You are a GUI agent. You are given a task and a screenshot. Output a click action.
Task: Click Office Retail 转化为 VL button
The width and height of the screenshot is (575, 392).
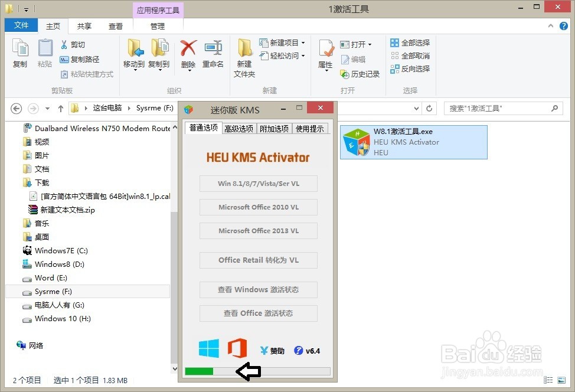[259, 260]
